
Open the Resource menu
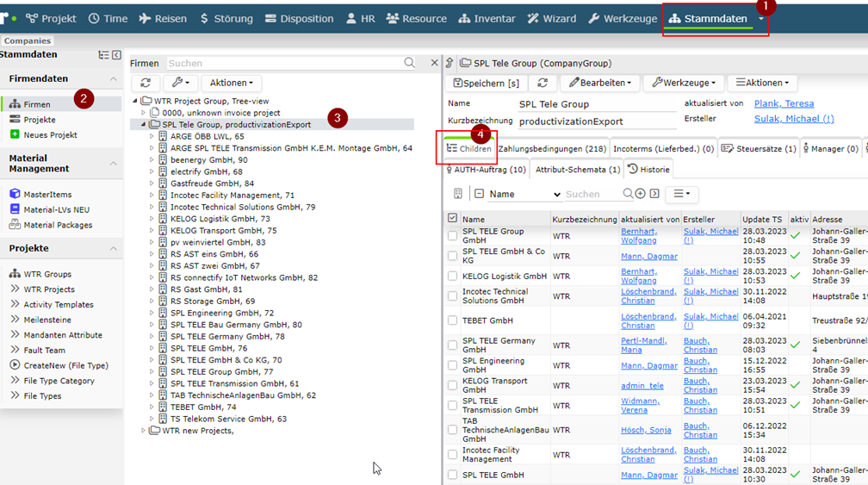[x=416, y=18]
